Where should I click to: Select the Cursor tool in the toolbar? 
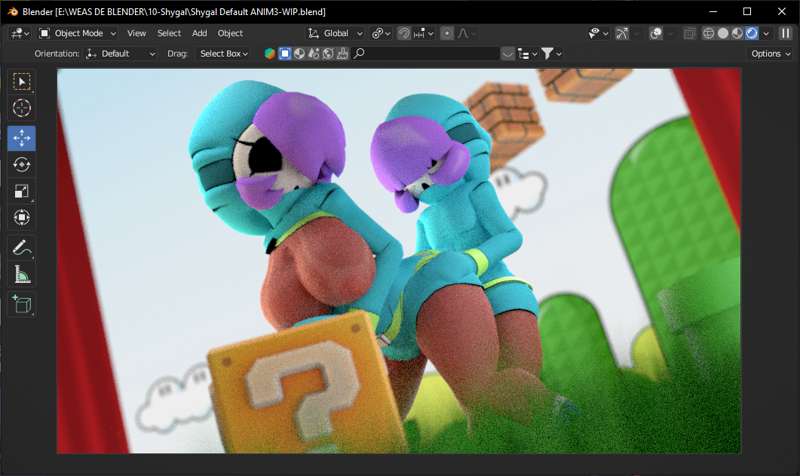point(21,108)
